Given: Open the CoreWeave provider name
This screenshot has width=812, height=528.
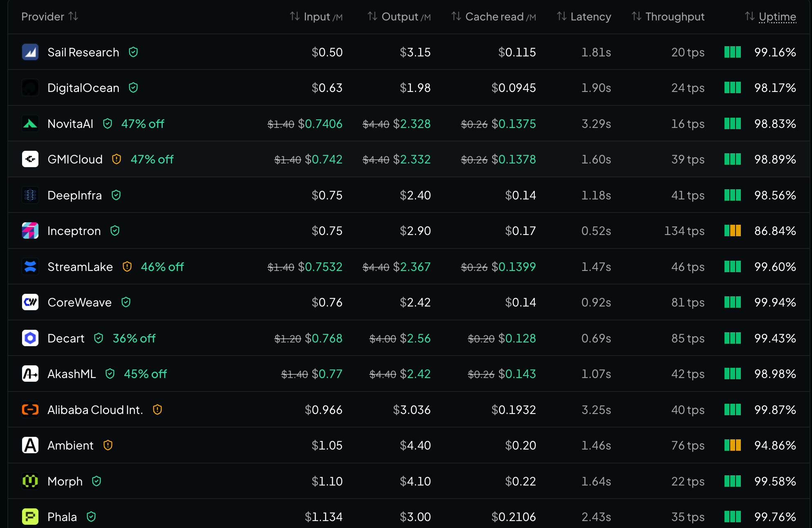Looking at the screenshot, I should point(80,302).
